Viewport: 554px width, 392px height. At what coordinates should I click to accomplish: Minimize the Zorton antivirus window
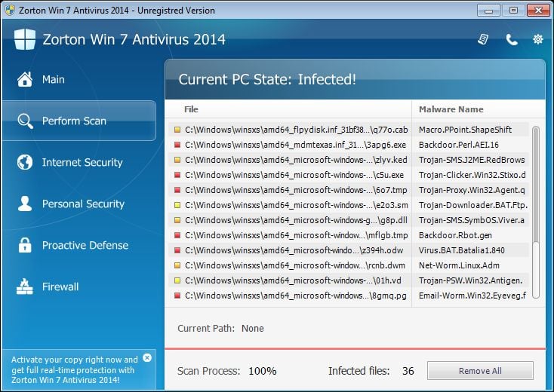pos(488,11)
